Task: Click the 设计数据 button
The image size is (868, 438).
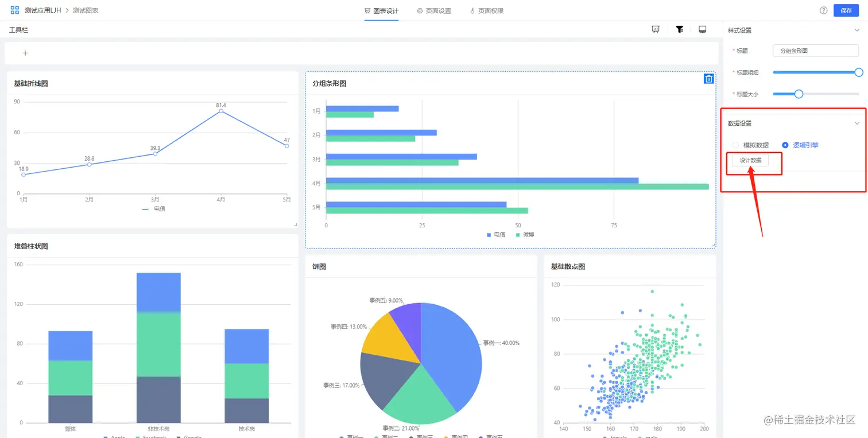Action: coord(750,161)
